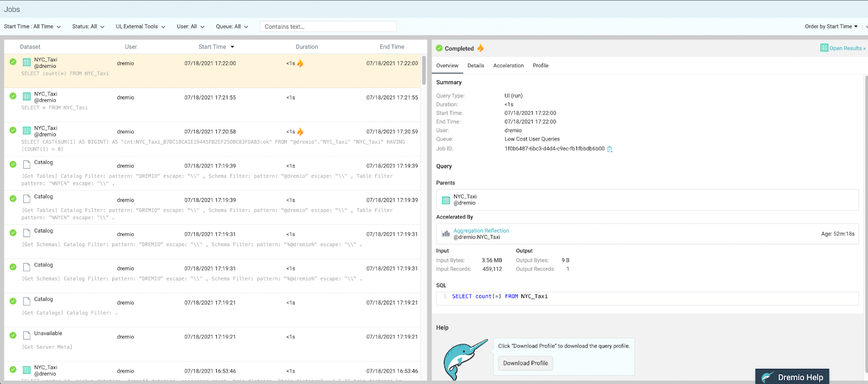
Task: Click the Jobs page title
Action: (x=12, y=9)
